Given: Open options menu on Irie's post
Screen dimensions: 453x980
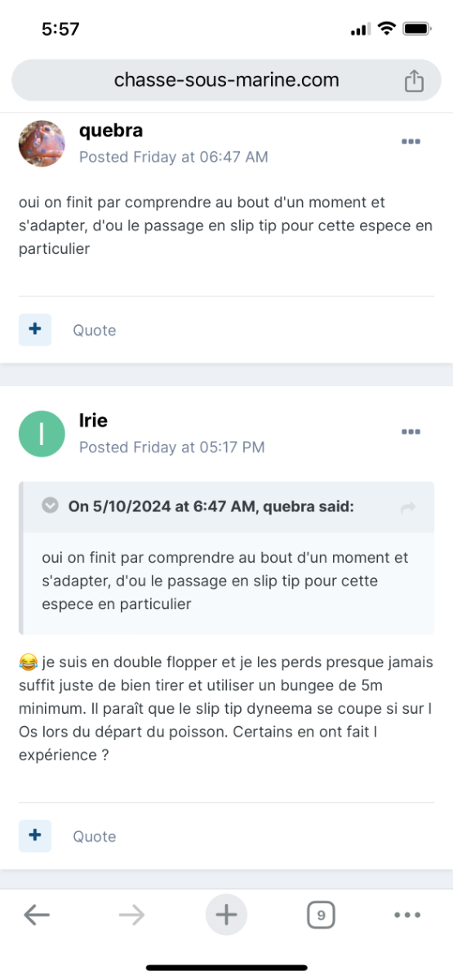Looking at the screenshot, I should pyautogui.click(x=411, y=432).
